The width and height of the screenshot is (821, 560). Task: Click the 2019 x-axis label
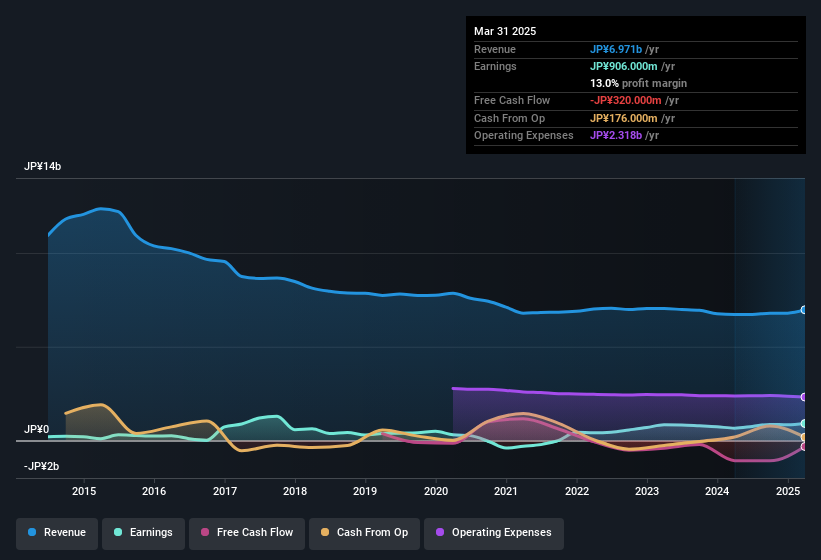coord(365,491)
